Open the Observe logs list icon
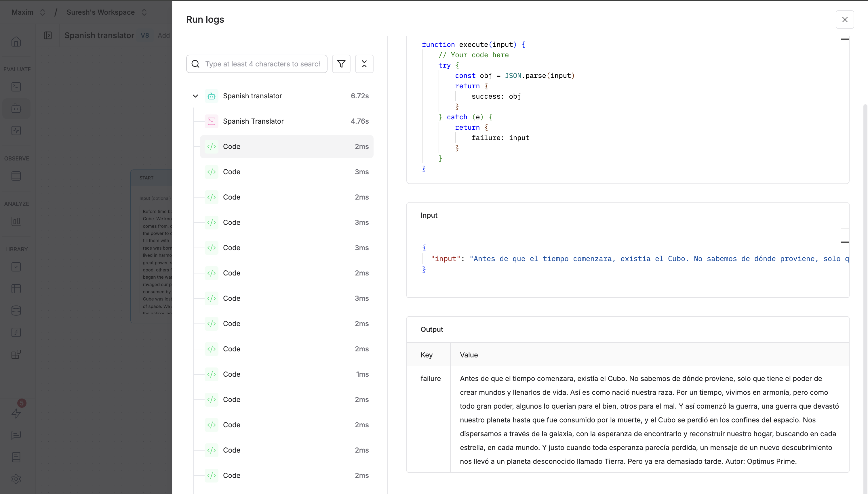This screenshot has width=868, height=494. click(16, 176)
